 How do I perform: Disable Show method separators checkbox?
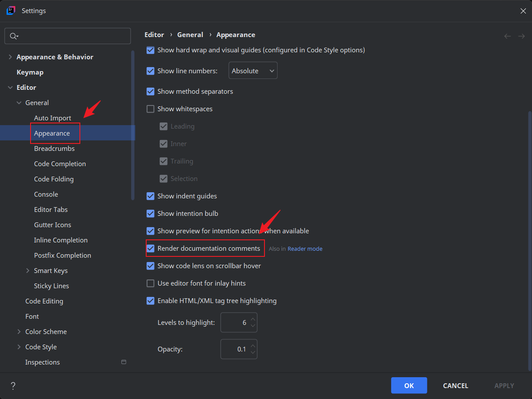(151, 92)
